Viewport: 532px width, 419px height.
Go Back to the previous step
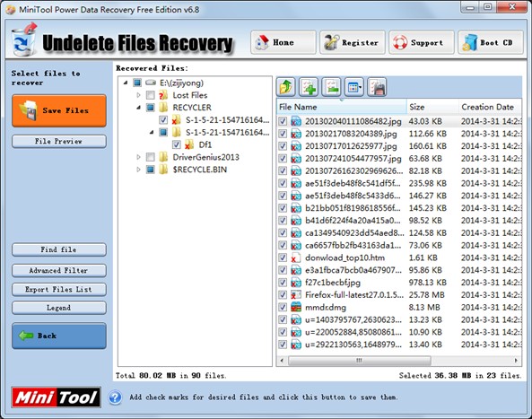[x=59, y=336]
